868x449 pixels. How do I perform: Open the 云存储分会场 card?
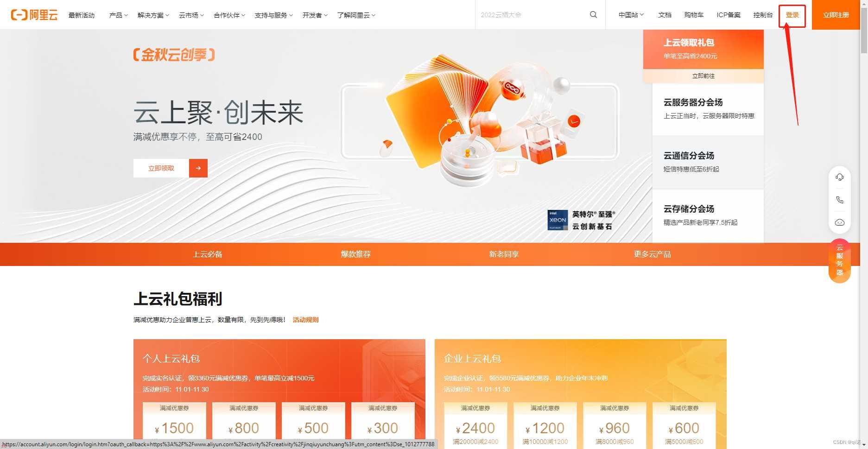pos(708,215)
